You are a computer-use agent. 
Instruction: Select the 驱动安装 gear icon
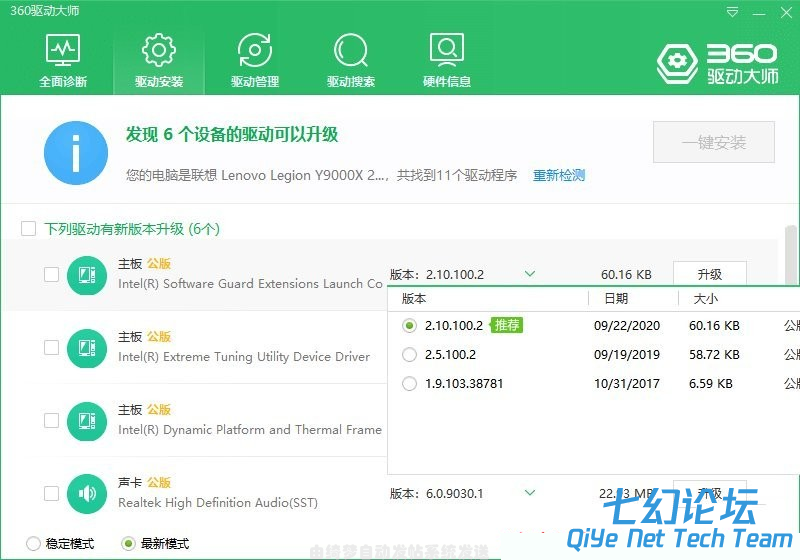click(x=159, y=50)
